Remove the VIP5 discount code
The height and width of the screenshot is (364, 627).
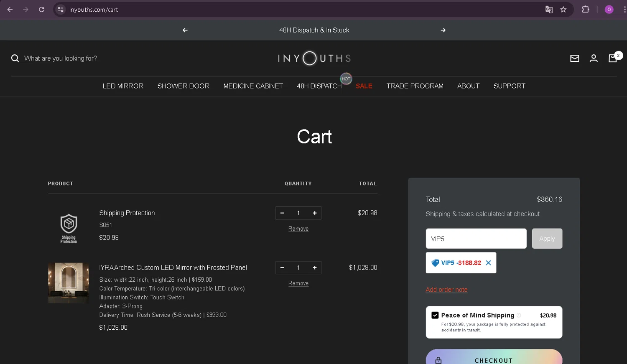pos(488,263)
